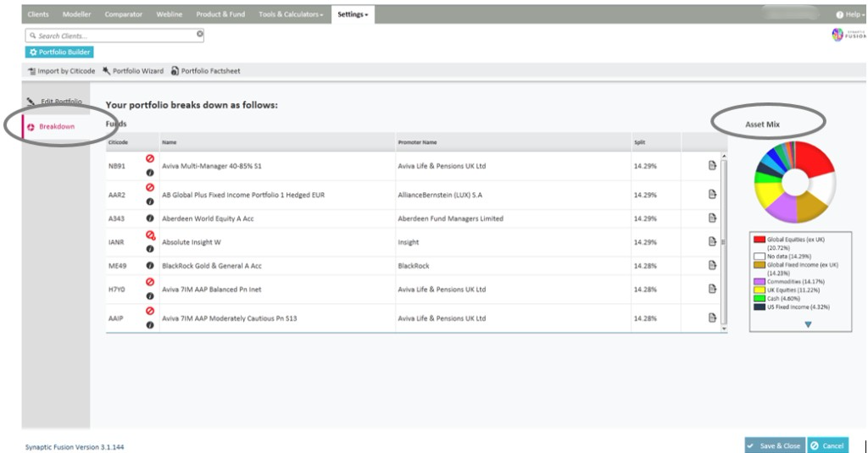This screenshot has width=868, height=453.
Task: Click the info icon for A343
Action: click(149, 218)
